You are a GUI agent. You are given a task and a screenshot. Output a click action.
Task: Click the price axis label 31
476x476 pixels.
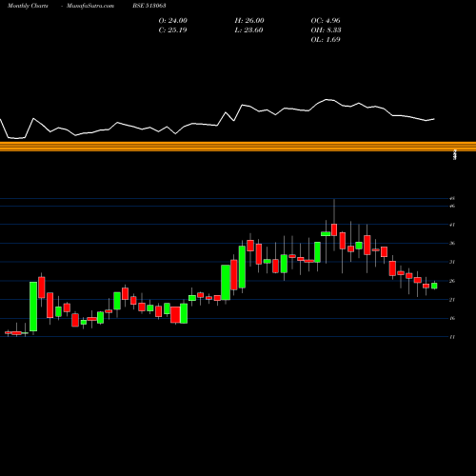click(452, 262)
